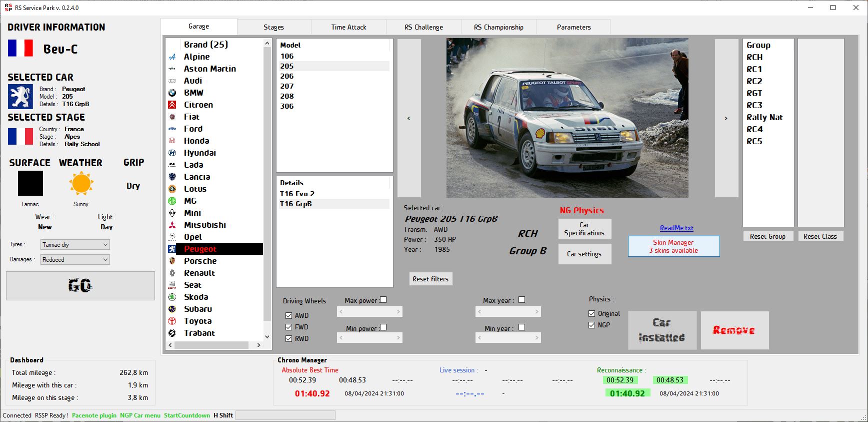
Task: Select the Garage tab
Action: (x=198, y=26)
